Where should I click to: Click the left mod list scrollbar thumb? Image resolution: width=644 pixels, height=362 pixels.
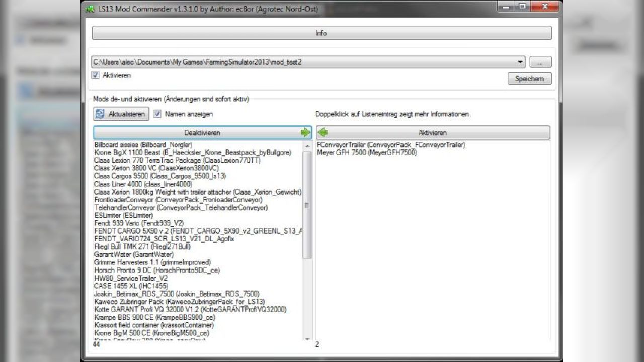point(307,205)
